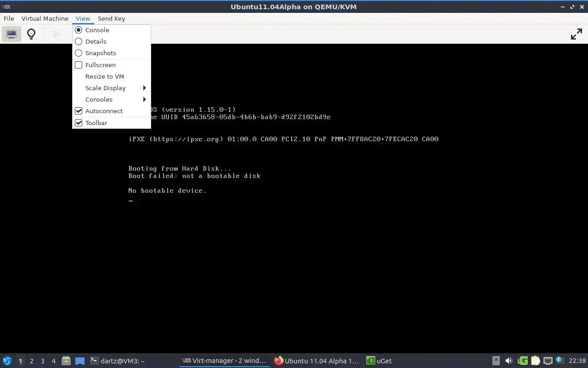Open the update notifier tray icon
Screen dimensions: 588x368
pos(559,360)
